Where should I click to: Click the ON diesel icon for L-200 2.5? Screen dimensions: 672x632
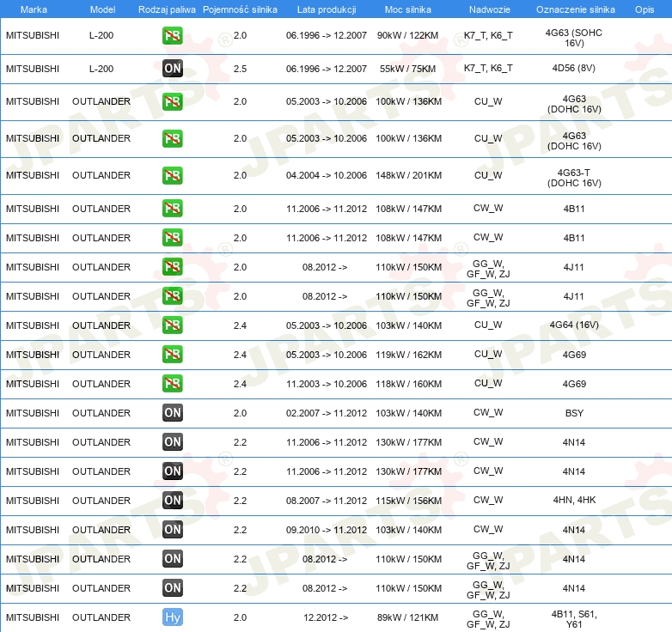click(x=173, y=69)
